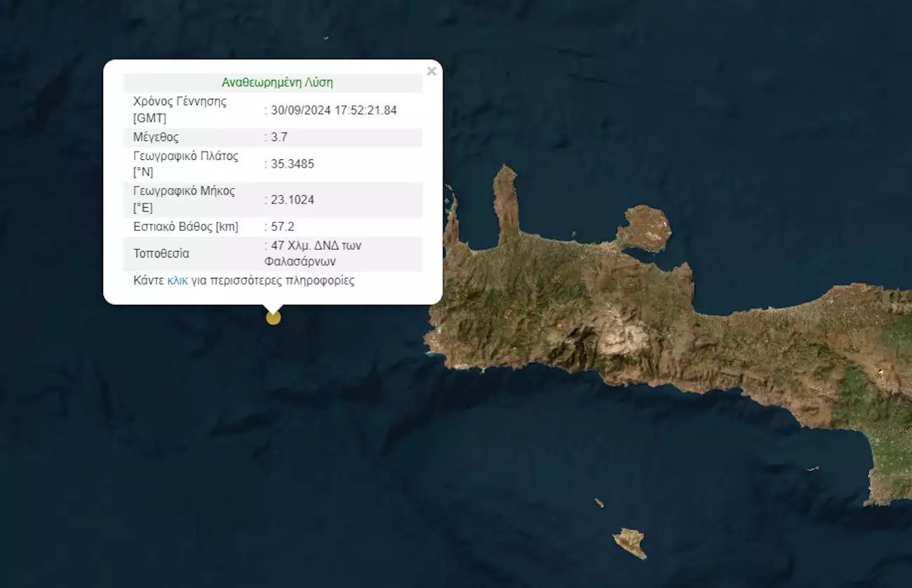Close the earthquake info popup
912x588 pixels.
coord(431,71)
